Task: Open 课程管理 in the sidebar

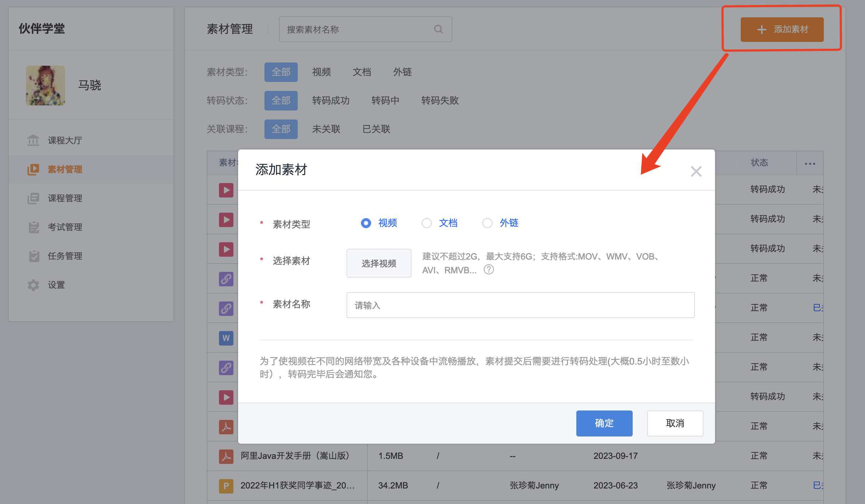Action: click(91, 198)
